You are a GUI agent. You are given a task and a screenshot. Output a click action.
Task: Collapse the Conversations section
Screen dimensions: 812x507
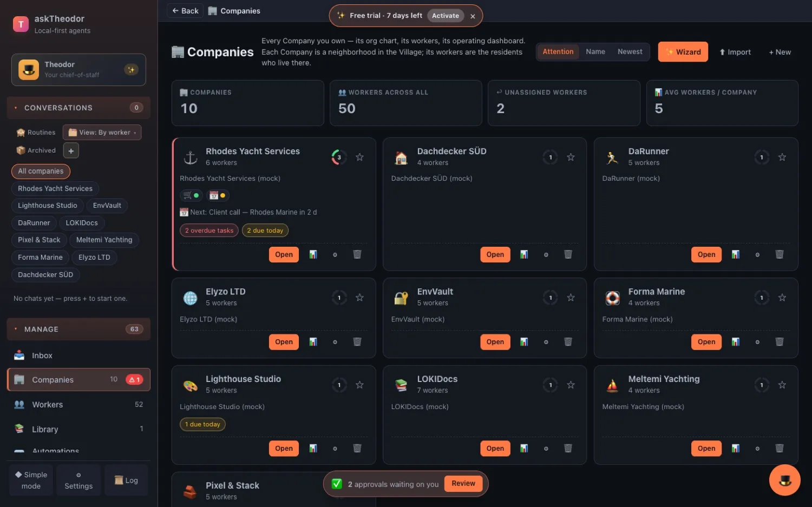pos(78,108)
